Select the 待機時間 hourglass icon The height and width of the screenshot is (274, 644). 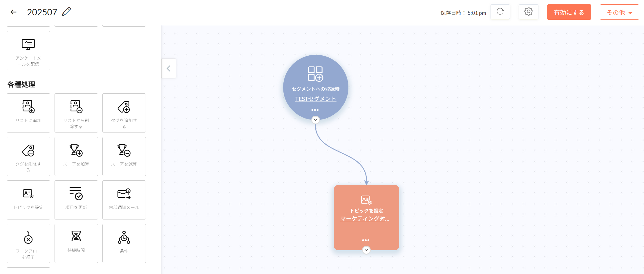point(76,236)
